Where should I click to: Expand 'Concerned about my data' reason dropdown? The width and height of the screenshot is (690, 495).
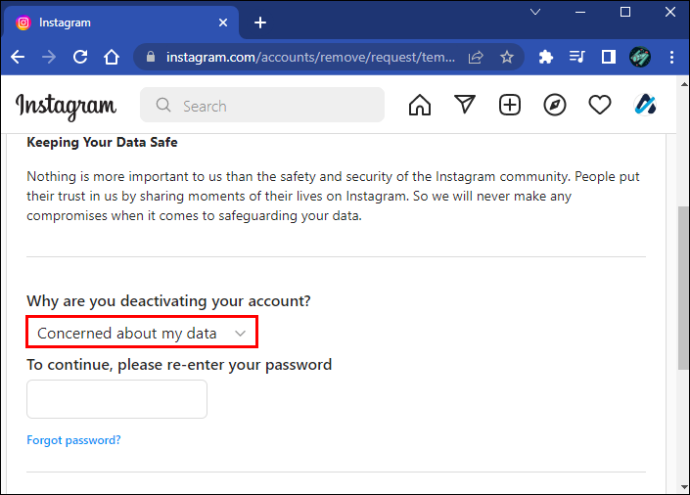point(142,332)
